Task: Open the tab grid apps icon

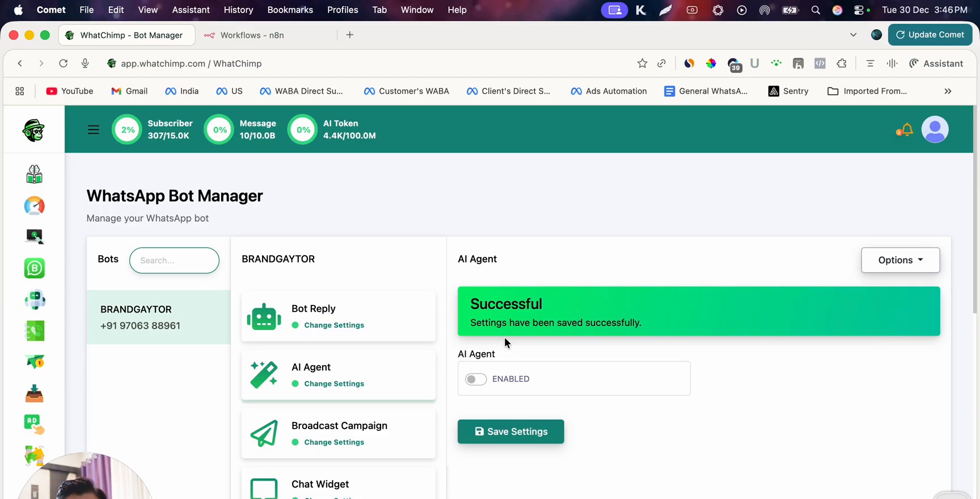Action: tap(20, 91)
